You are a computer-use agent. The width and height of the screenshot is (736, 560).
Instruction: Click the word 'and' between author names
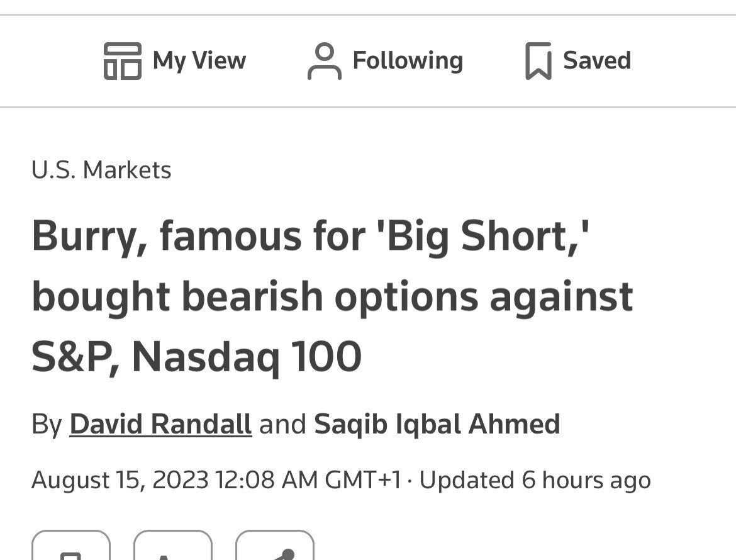pyautogui.click(x=282, y=423)
